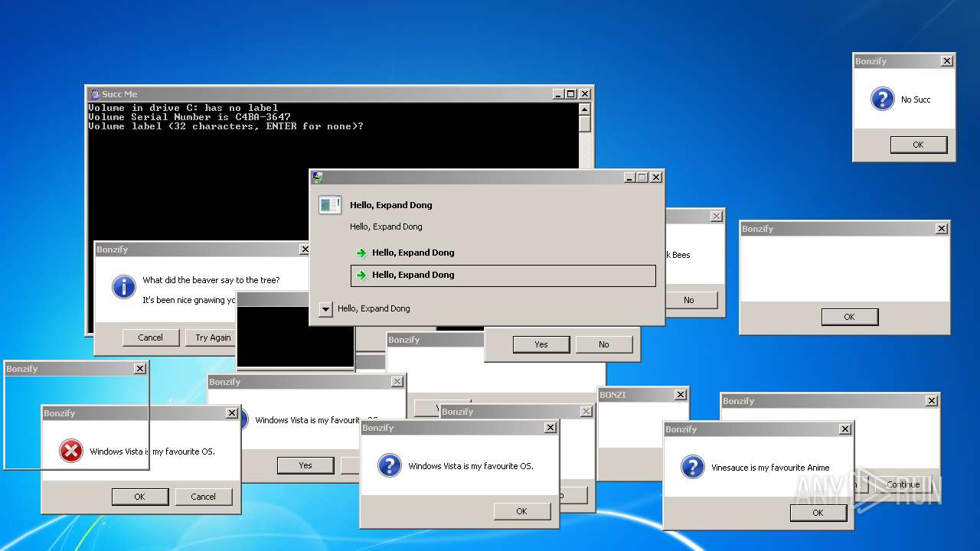Viewport: 980px width, 551px height.
Task: Click question icon beside Vinesauce message
Action: [692, 467]
